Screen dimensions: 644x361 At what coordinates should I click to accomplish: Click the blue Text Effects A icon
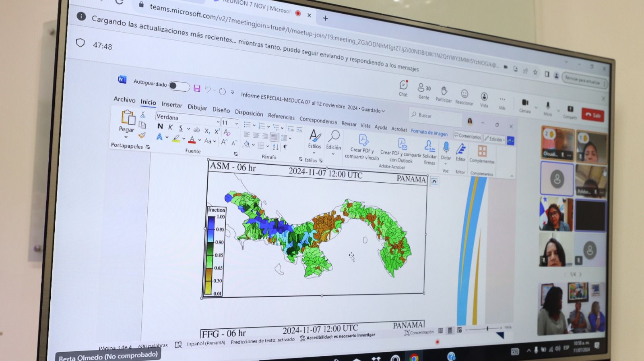point(159,137)
